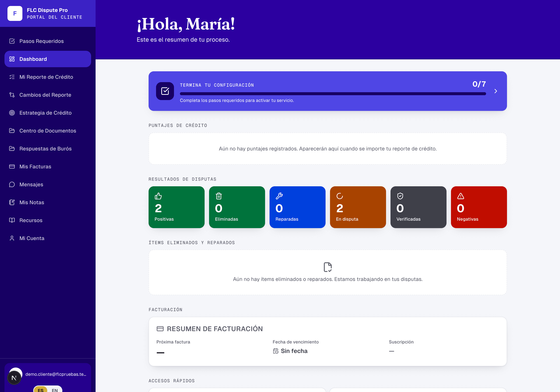Click the calendar clock icon beside Sin fecha
The image size is (560, 392).
point(276,351)
